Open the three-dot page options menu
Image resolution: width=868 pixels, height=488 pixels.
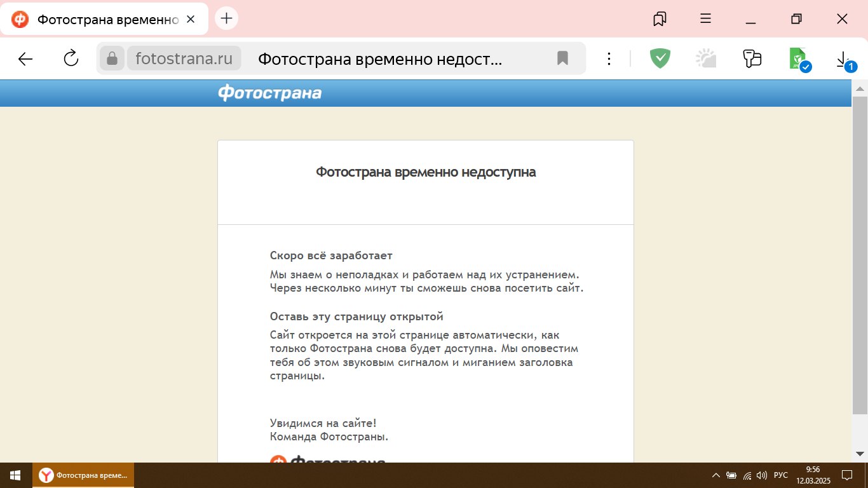pos(609,59)
